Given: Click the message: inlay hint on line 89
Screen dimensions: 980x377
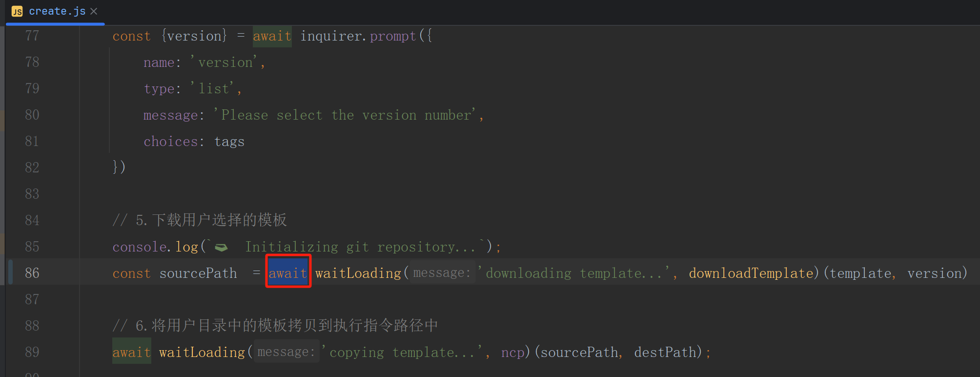Looking at the screenshot, I should coord(286,352).
